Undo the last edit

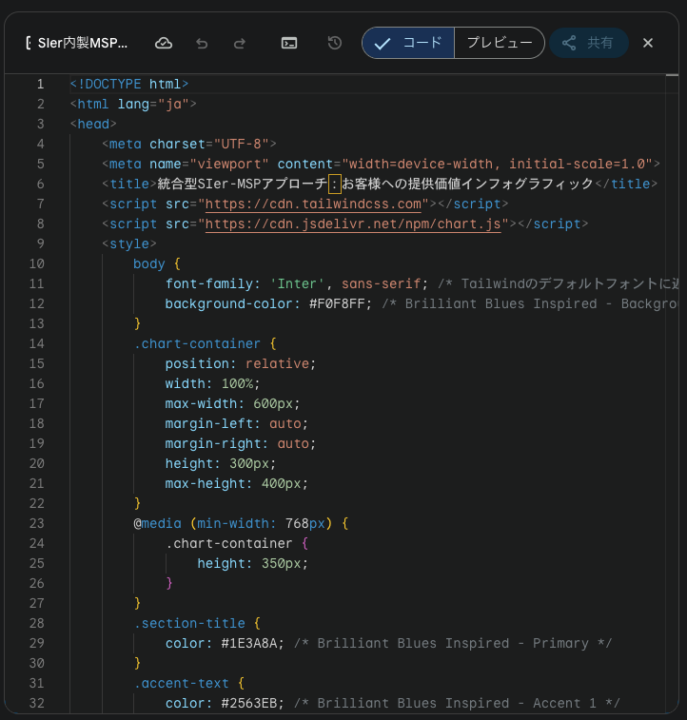[202, 43]
